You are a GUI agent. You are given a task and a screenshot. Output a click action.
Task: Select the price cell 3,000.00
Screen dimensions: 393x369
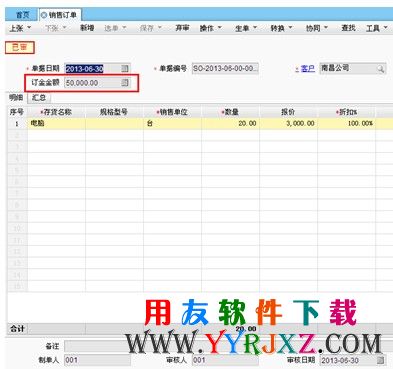[288, 123]
